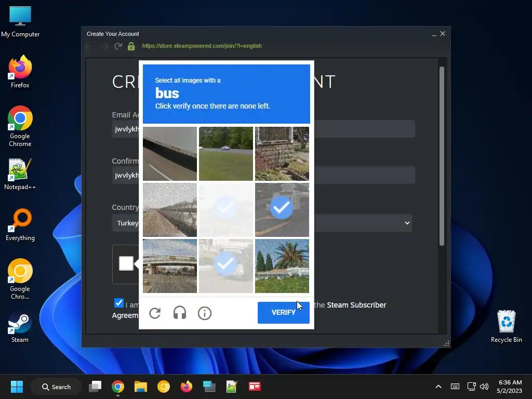Open network status tray icon

[x=471, y=387]
